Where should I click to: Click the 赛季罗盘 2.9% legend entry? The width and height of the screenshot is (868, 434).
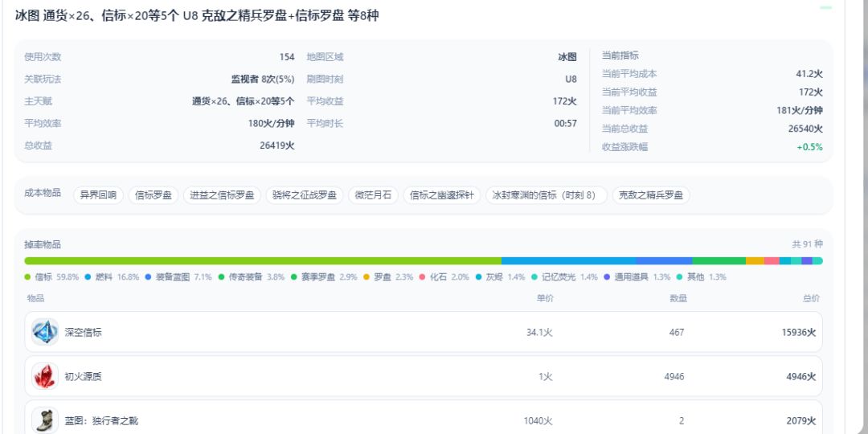(x=324, y=276)
